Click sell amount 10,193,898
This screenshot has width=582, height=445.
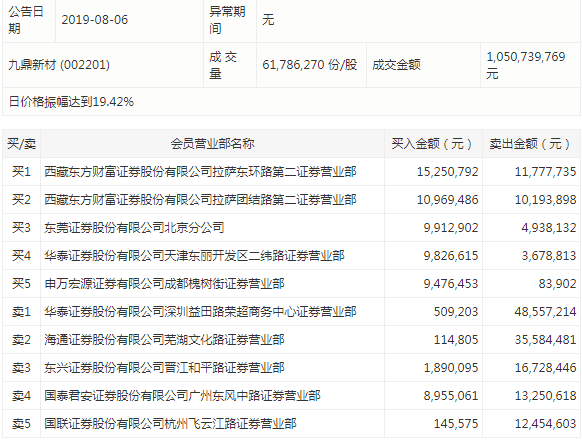point(545,200)
